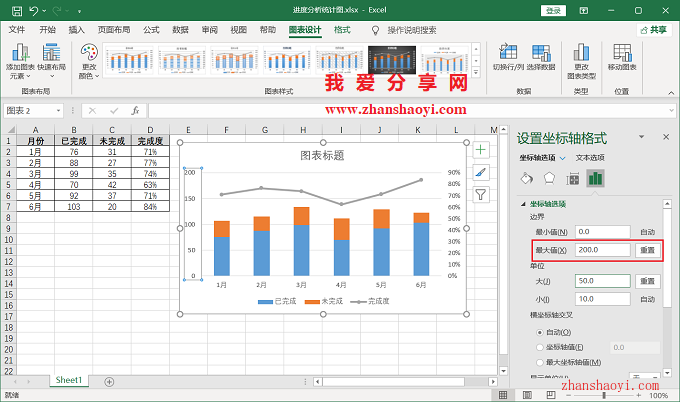Select the Sheet1 tab
Viewport: 680px width, 402px height.
[69, 380]
